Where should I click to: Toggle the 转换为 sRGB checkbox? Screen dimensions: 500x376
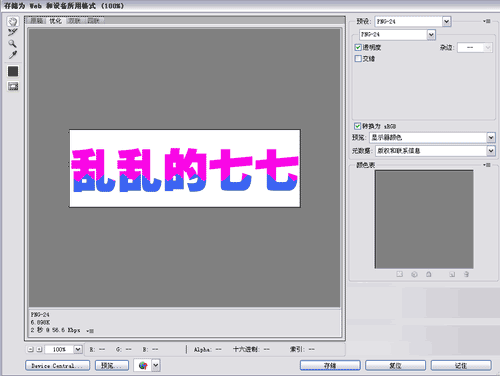357,126
